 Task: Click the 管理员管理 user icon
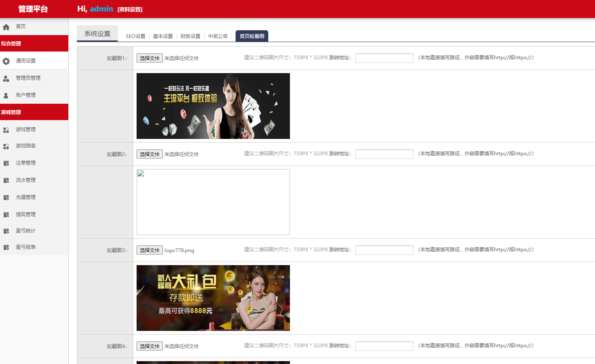pos(6,78)
